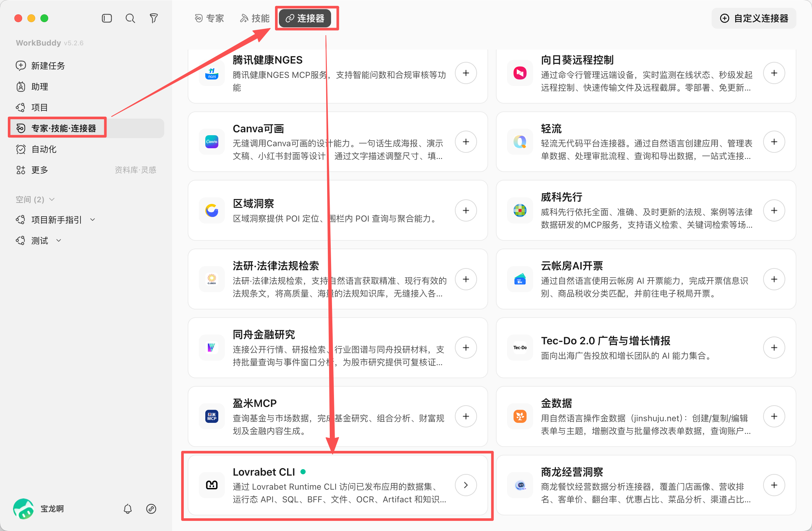812x531 pixels.
Task: Click the 资料库·灵感 link
Action: click(x=135, y=170)
